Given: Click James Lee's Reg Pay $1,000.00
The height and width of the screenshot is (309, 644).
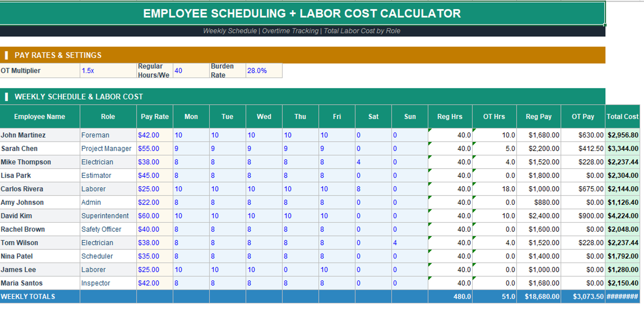Looking at the screenshot, I should click(x=539, y=270).
